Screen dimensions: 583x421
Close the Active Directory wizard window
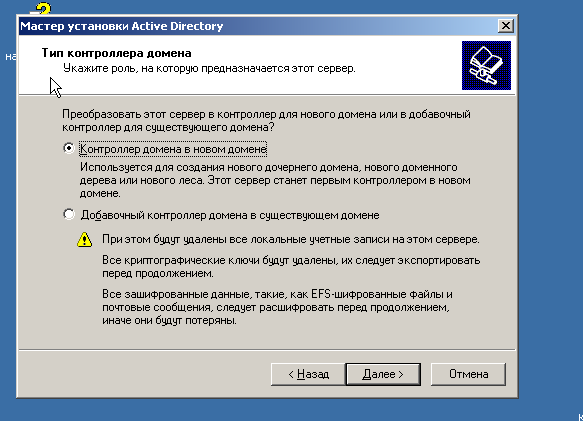click(506, 26)
